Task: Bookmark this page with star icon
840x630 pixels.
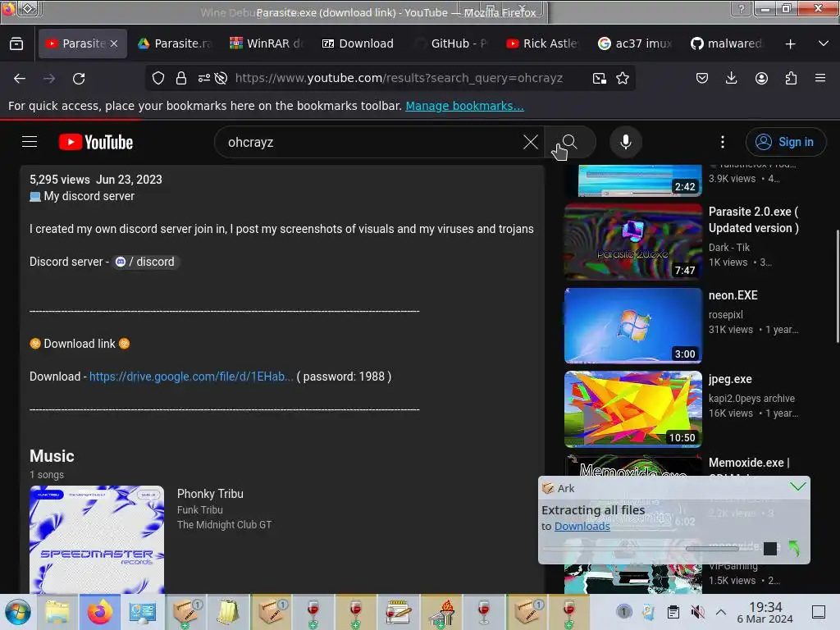Action: tap(623, 78)
